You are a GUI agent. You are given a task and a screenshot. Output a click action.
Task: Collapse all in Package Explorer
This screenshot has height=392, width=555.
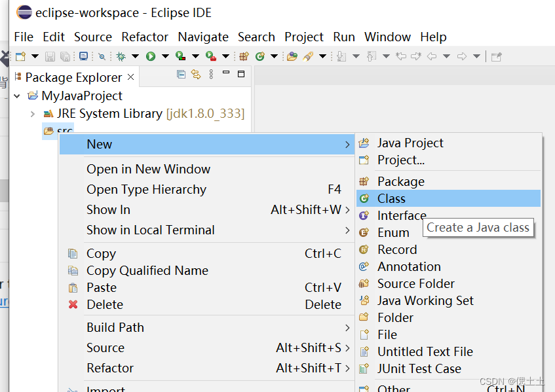pyautogui.click(x=182, y=74)
